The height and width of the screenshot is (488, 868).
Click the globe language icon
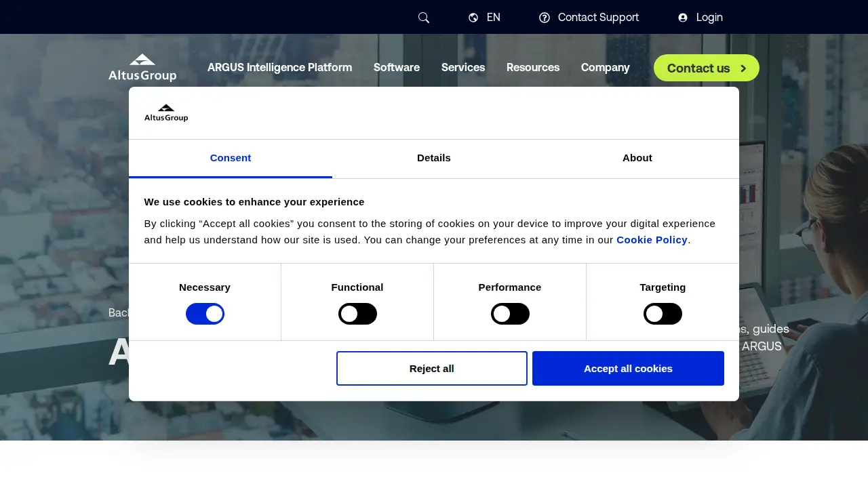(473, 18)
